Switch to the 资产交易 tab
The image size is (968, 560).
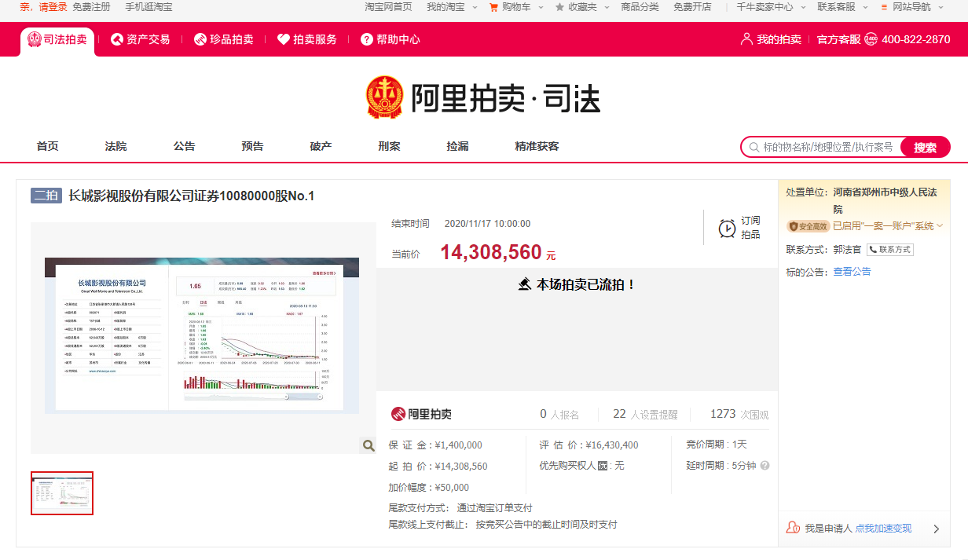140,39
